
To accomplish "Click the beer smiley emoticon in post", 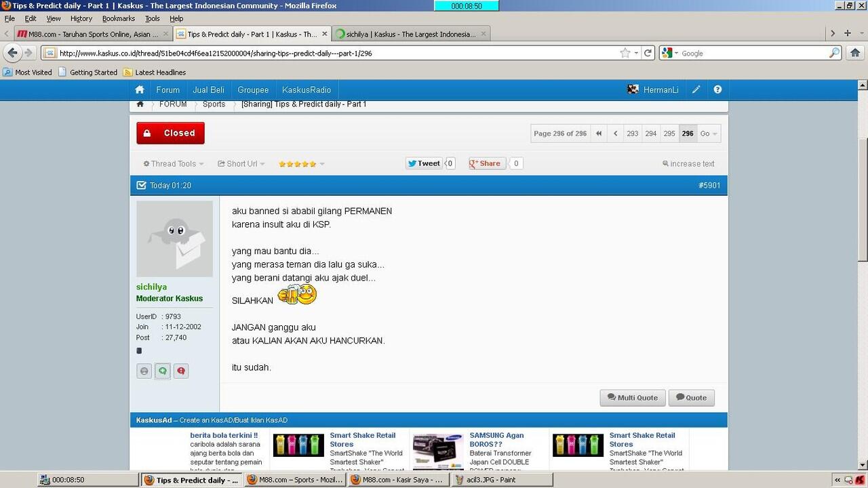I will click(x=298, y=294).
